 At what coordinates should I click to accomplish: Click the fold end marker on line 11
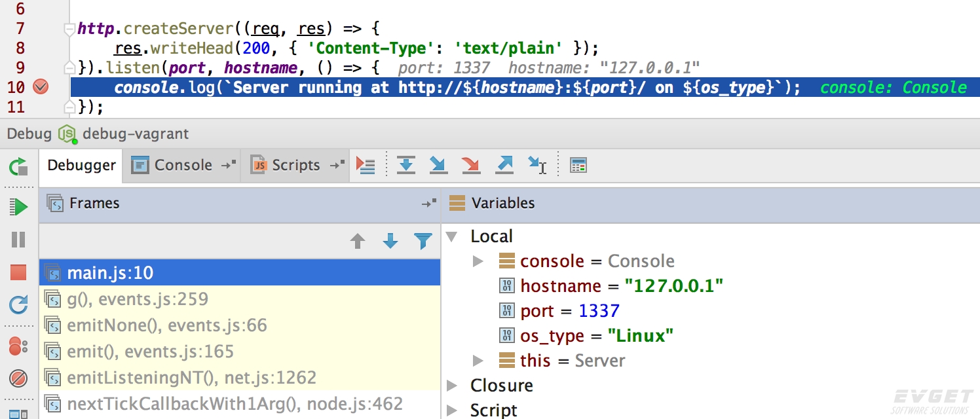[x=69, y=106]
